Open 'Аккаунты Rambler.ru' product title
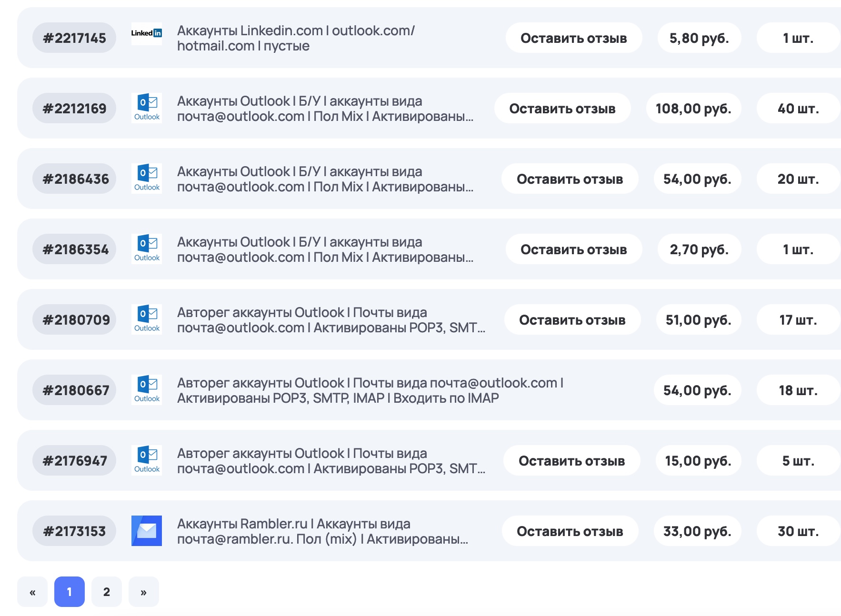Screen dimensions: 841x616 click(323, 531)
